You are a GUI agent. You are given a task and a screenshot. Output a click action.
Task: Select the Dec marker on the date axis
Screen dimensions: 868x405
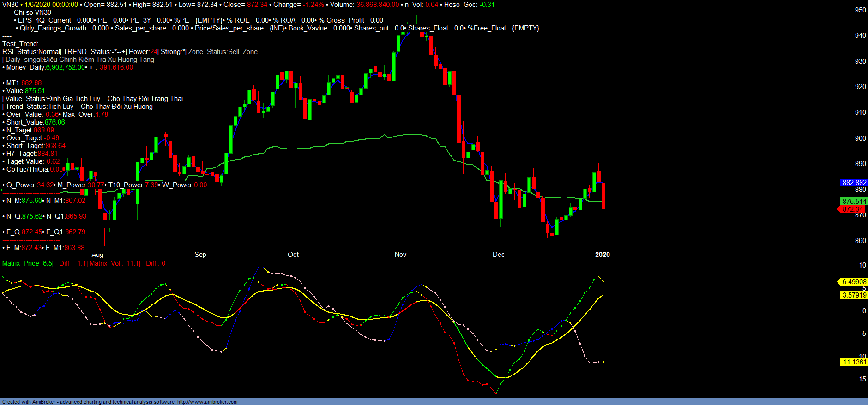(499, 255)
